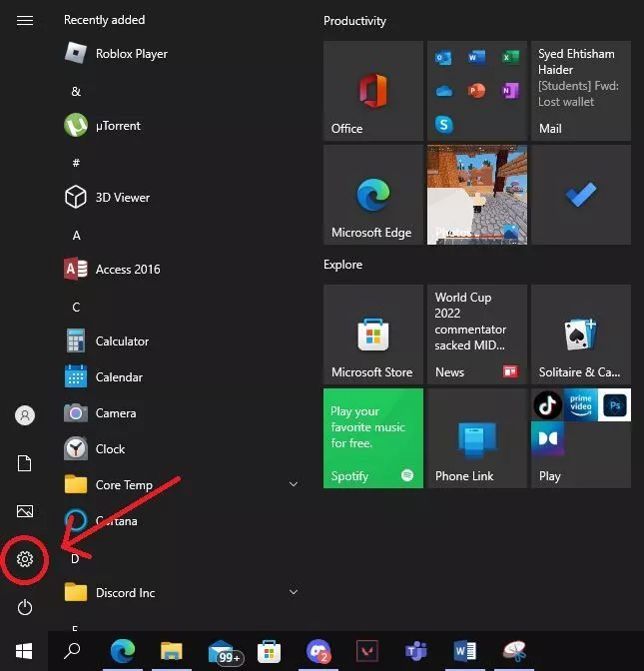Open the Photos thumbnail tile
Viewport: 644px width, 671px height.
click(476, 195)
